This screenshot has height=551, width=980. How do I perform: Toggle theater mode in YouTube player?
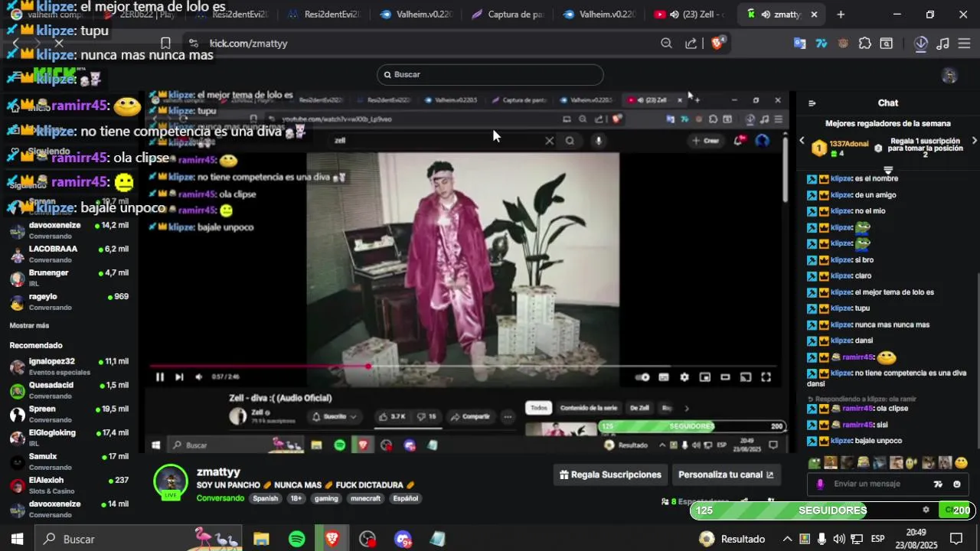coord(725,377)
